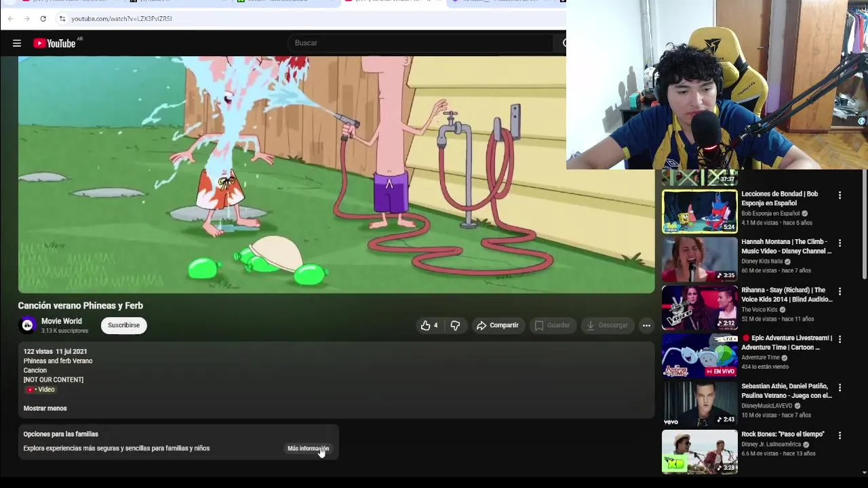Dislike the video with the thumbs-down icon

(455, 325)
